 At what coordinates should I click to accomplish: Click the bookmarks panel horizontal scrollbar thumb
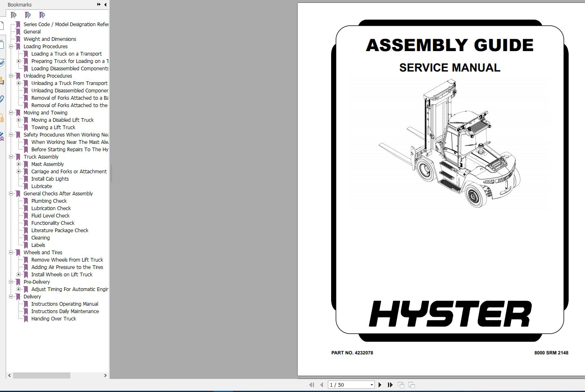pyautogui.click(x=42, y=375)
